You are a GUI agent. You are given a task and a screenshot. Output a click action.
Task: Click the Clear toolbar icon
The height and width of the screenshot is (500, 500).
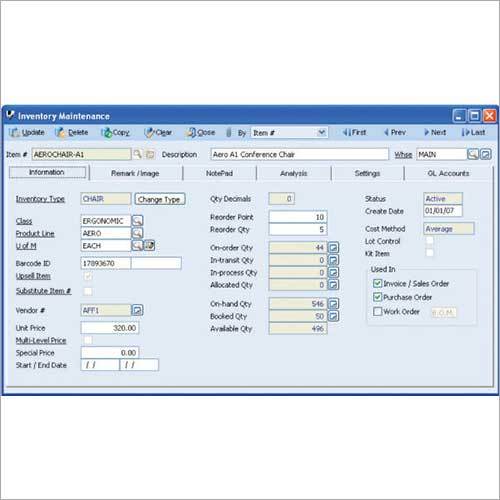click(149, 133)
